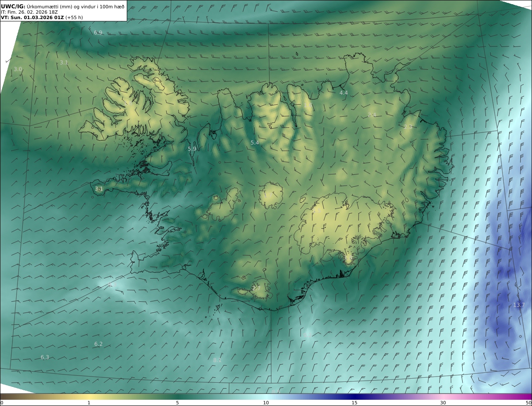Image resolution: width=532 pixels, height=406 pixels.
Task: Select the 5.9 value label
Action: (192, 149)
